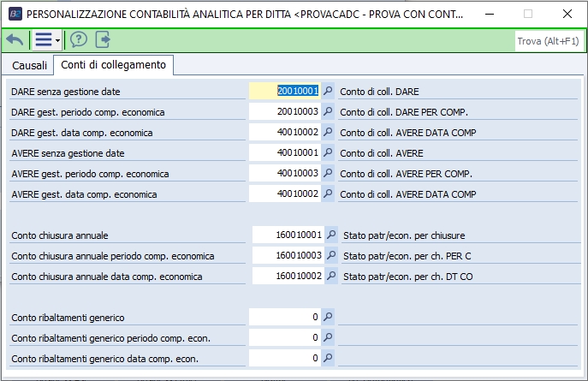Switch to the Causali tab
This screenshot has height=381, width=588.
click(30, 65)
